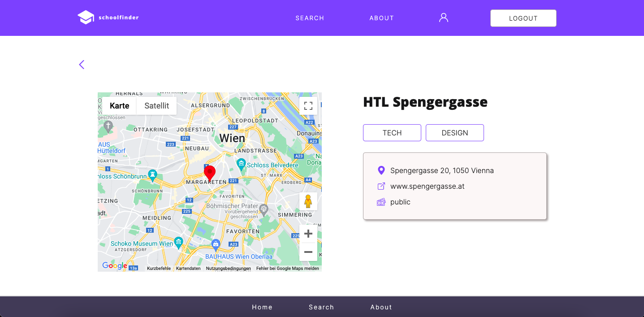Viewport: 644px width, 317px height.
Task: Open ABOUT in the top navigation
Action: 381,18
